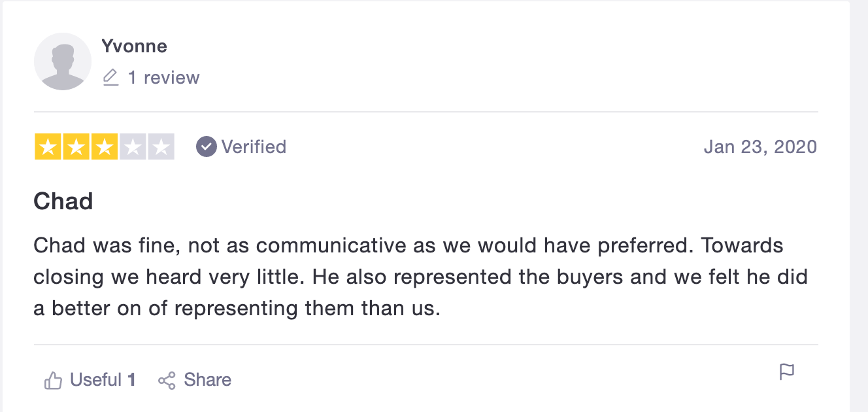Screen dimensions: 868x412
Task: Click the second yellow rating star
Action: tap(76, 146)
